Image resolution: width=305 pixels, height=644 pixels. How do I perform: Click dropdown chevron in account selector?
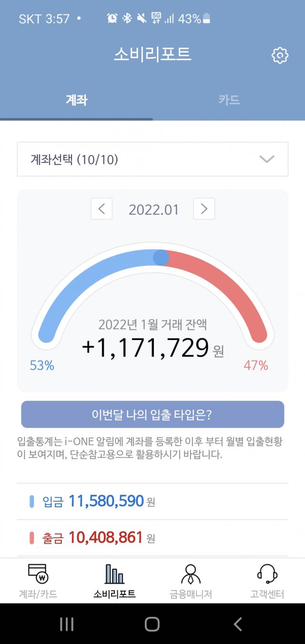tap(267, 159)
